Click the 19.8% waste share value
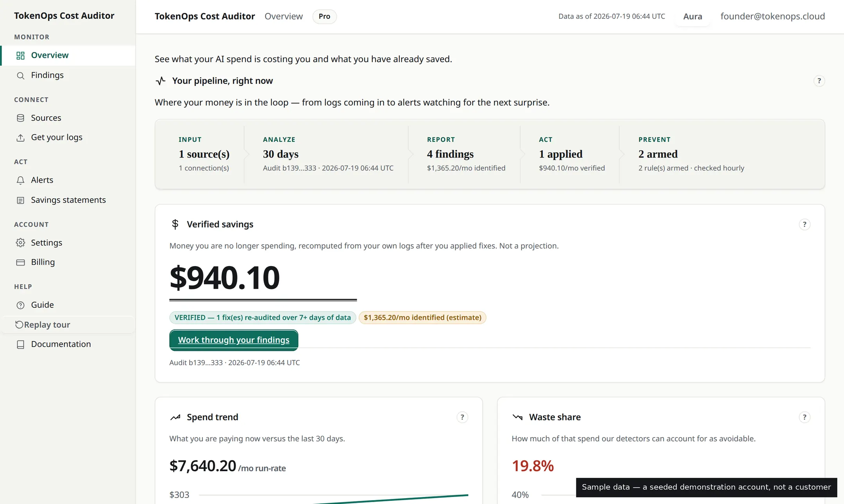 click(533, 466)
